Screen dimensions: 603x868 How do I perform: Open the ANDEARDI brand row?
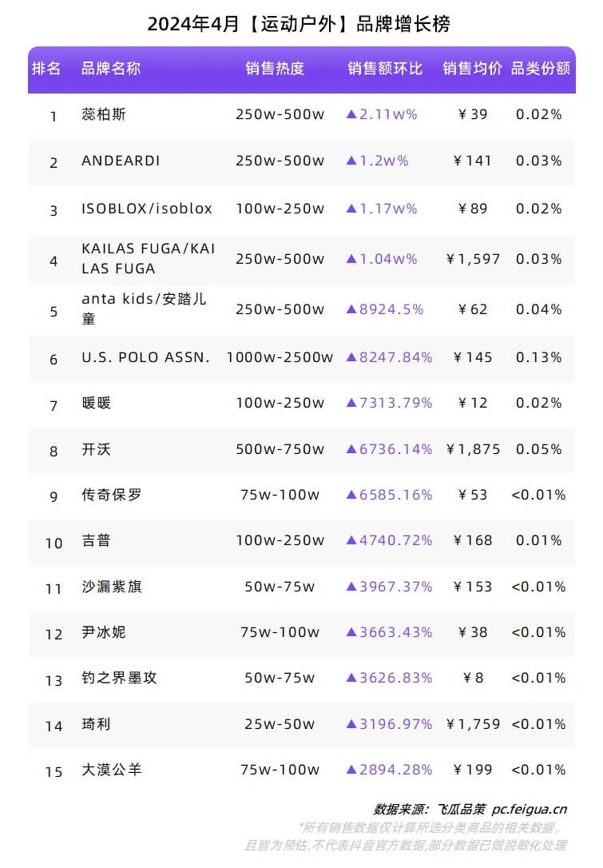302,161
